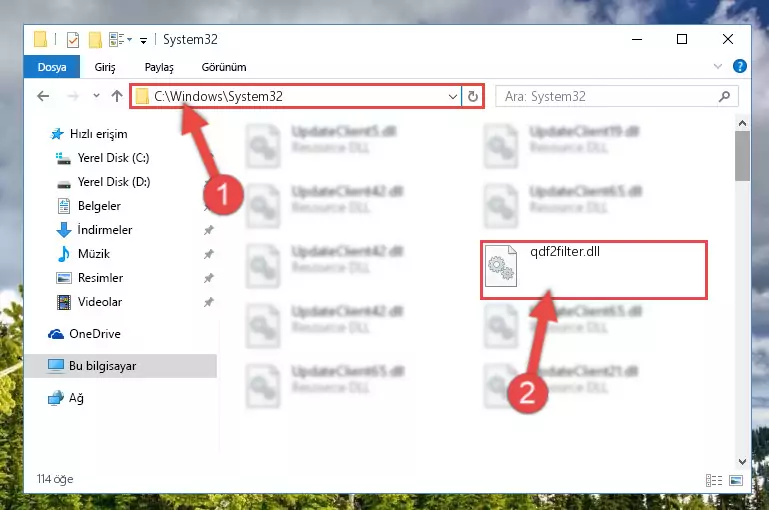Open the recent locations dropdown arrow
769x510 pixels.
point(96,96)
